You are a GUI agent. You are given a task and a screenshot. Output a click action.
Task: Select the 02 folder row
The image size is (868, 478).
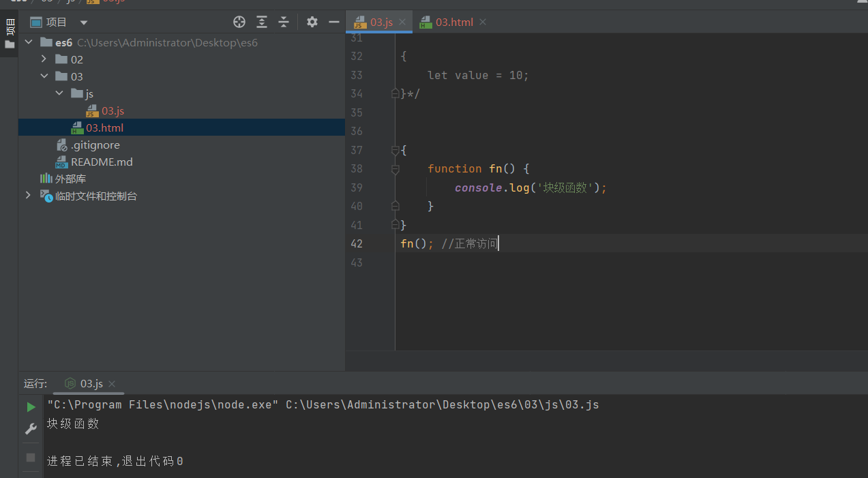(181, 59)
